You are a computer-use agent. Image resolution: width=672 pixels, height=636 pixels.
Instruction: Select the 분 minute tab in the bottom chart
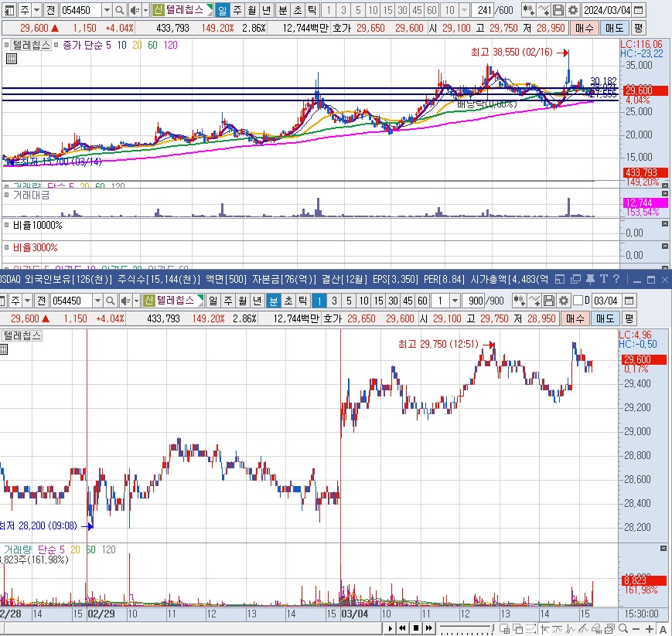[274, 301]
